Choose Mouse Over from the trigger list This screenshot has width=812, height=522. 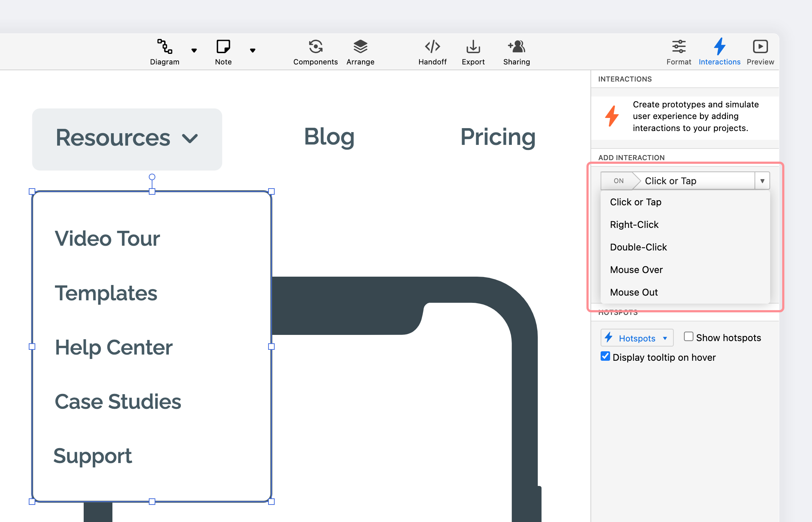pyautogui.click(x=636, y=270)
